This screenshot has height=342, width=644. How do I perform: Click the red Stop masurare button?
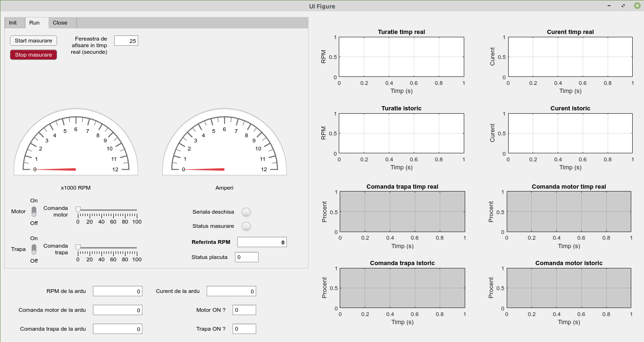33,55
